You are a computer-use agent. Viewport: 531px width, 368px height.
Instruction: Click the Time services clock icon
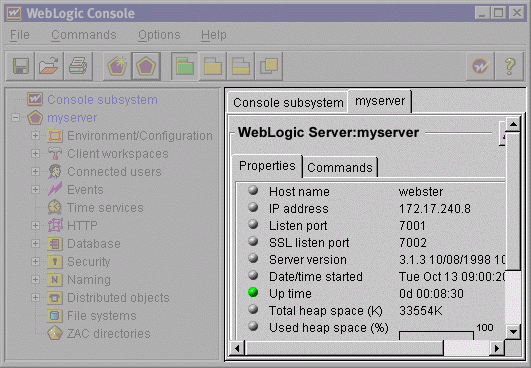tap(55, 207)
